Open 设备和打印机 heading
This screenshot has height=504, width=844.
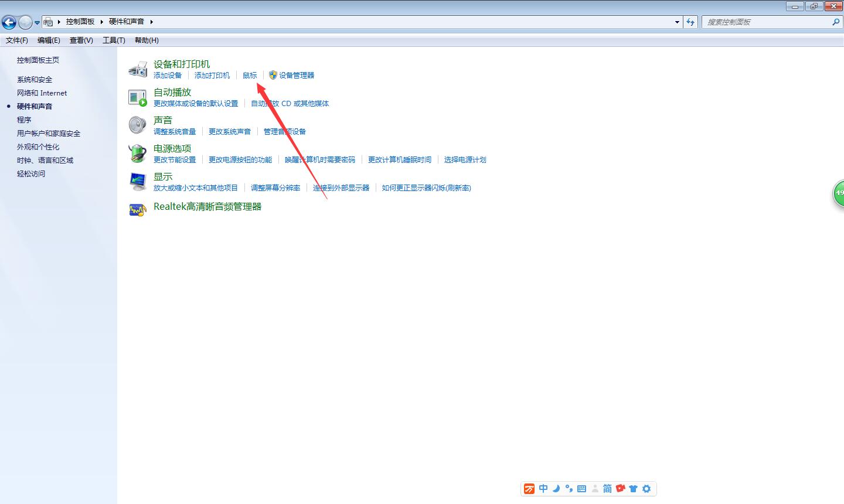[182, 64]
